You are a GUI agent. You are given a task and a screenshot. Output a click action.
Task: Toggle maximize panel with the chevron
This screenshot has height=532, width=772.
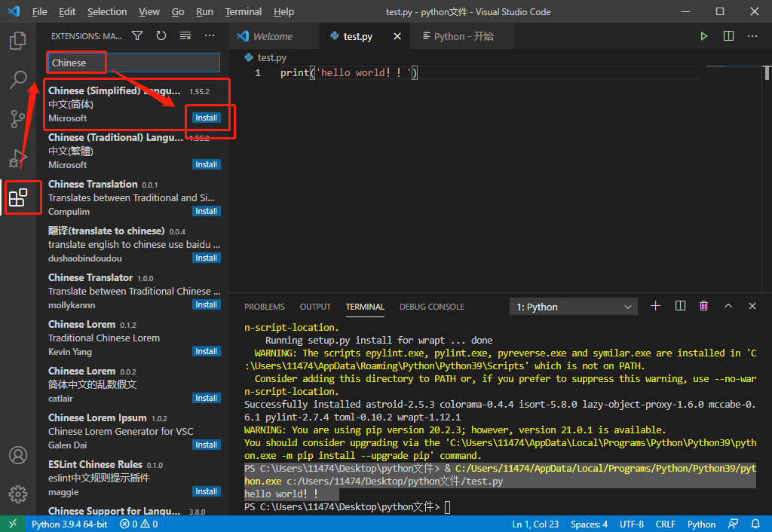[x=728, y=306]
